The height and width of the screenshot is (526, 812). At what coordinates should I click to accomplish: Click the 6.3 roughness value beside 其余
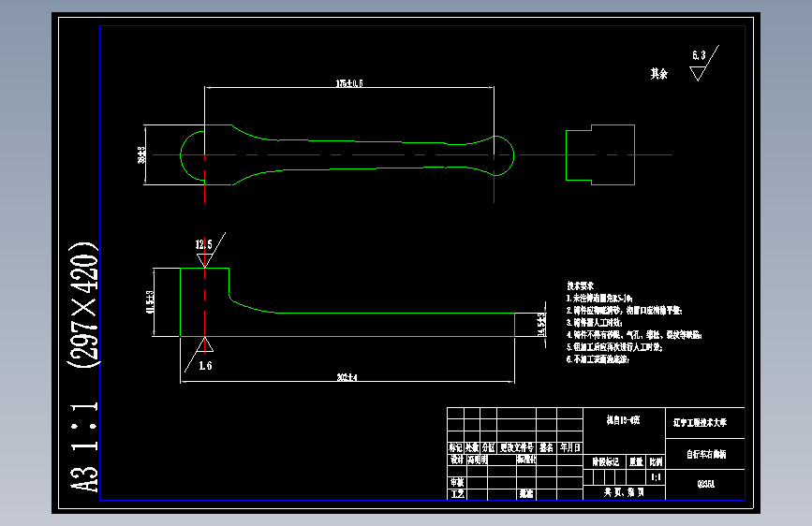tap(699, 55)
